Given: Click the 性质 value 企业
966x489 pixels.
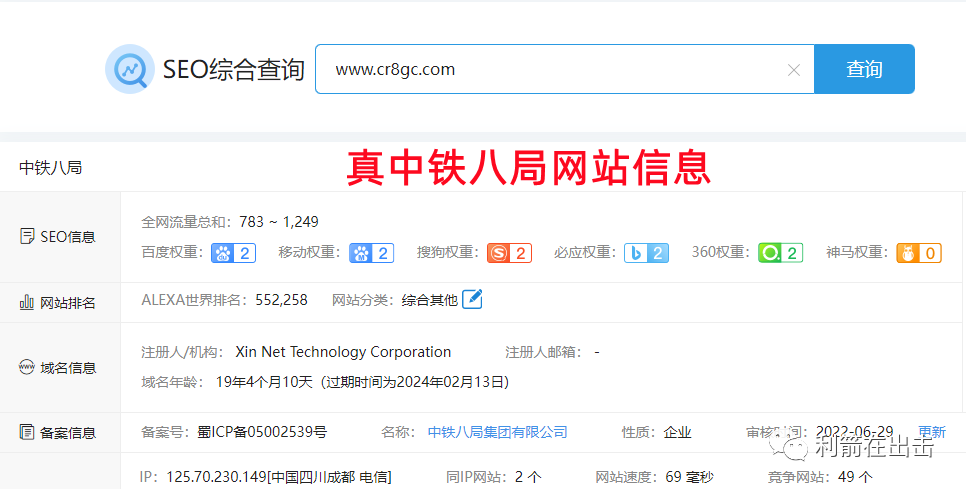Looking at the screenshot, I should point(678,432).
